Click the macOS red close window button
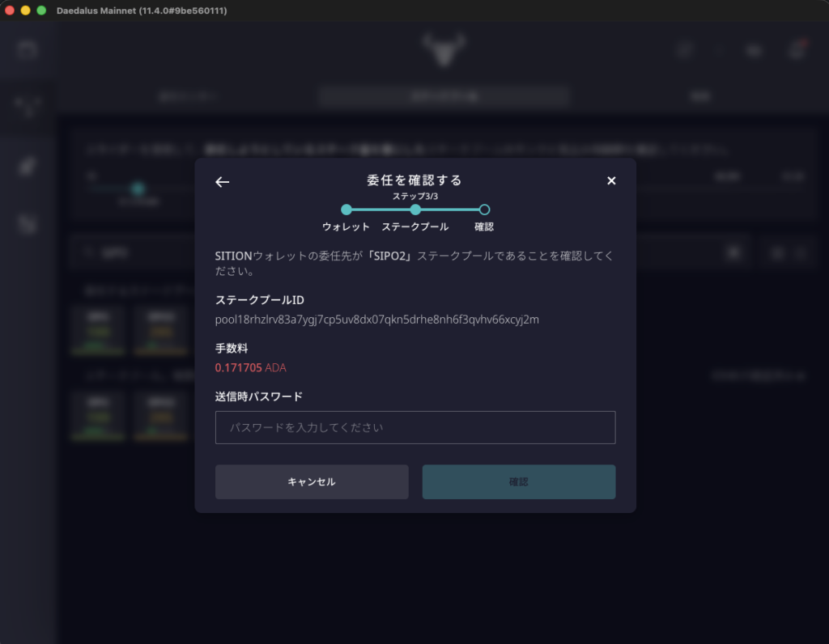Image resolution: width=829 pixels, height=644 pixels. click(x=10, y=11)
